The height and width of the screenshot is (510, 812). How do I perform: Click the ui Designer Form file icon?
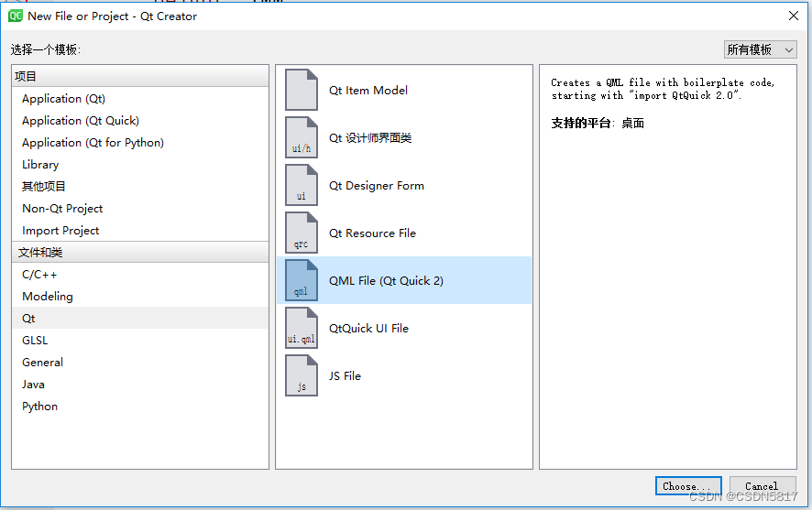[302, 185]
